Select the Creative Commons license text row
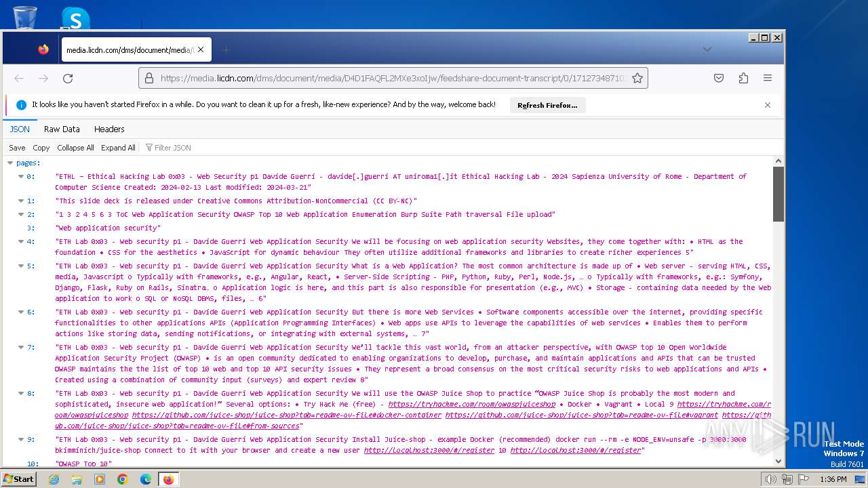Viewport: 868px width, 488px height. click(x=236, y=201)
